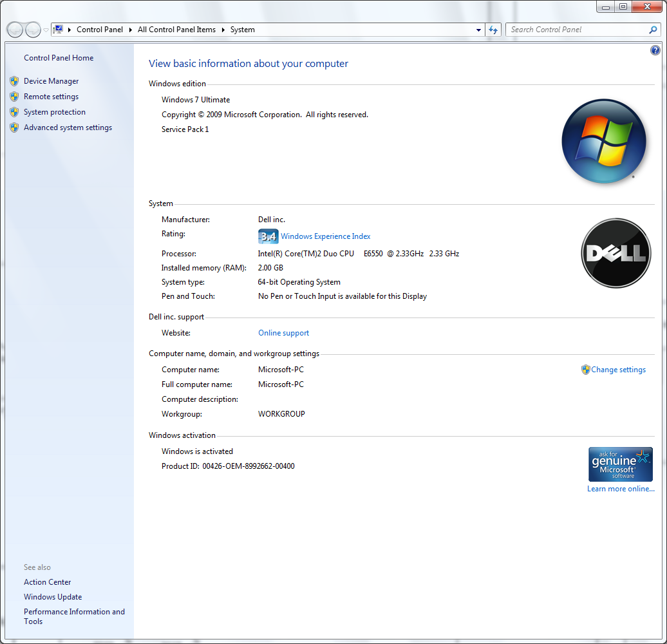667x644 pixels.
Task: Click the 2.00 GB installed memory value
Action: pyautogui.click(x=270, y=267)
